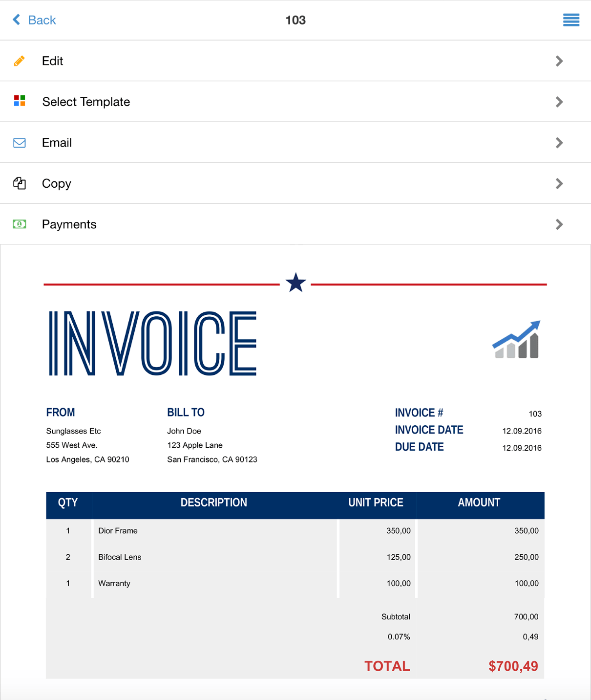Click the Warranty line item
This screenshot has width=591, height=700.
point(114,583)
